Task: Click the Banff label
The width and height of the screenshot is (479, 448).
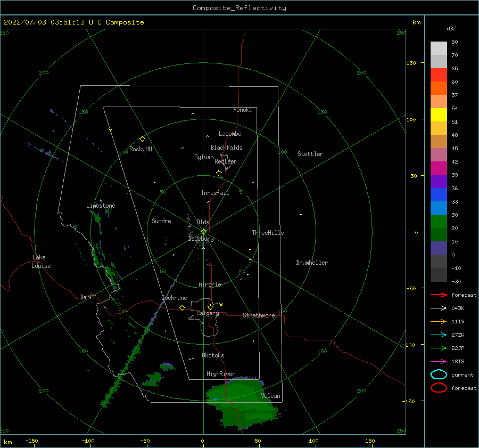Action: pos(88,297)
